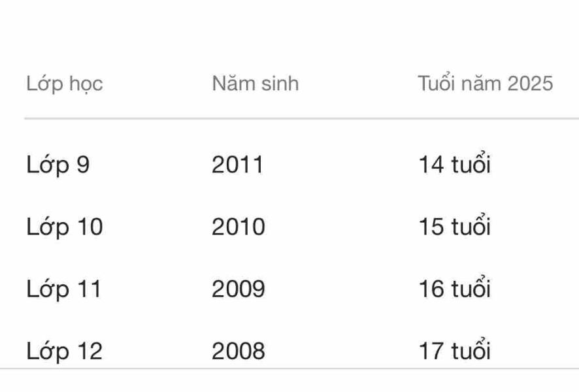Click the birth year 2011
The image size is (579, 392).
(237, 165)
